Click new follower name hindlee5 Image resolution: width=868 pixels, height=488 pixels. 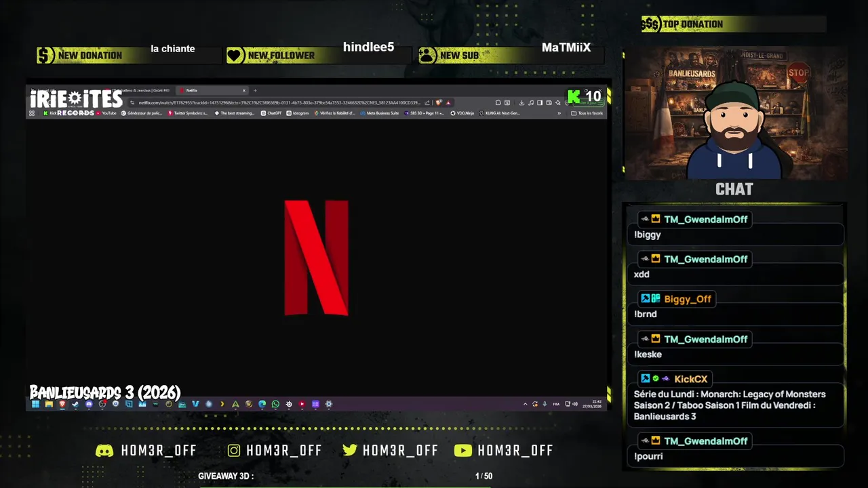coord(368,47)
